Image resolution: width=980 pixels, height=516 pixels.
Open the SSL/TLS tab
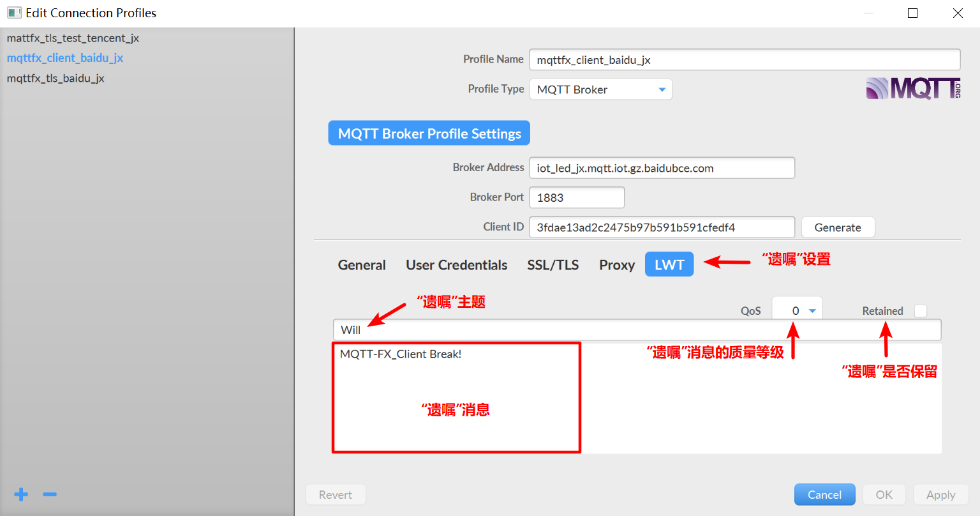(x=553, y=265)
